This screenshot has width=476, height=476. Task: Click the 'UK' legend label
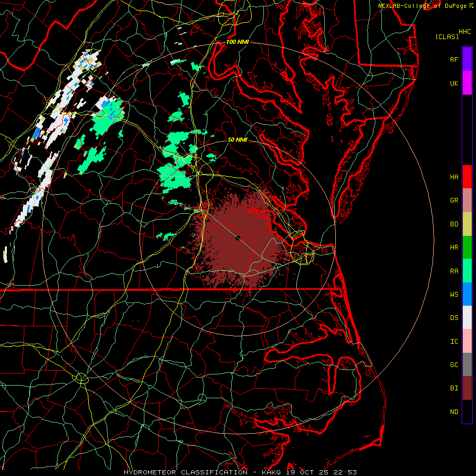tap(454, 83)
